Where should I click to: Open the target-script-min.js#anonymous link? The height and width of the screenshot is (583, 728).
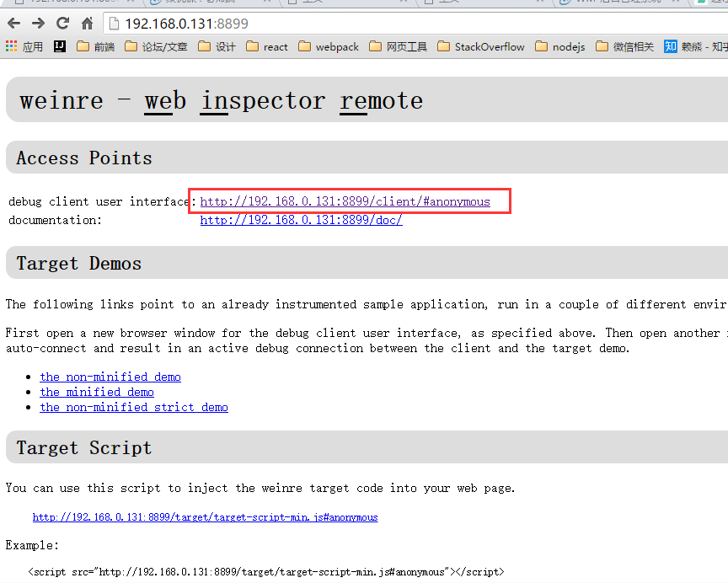coord(206,517)
